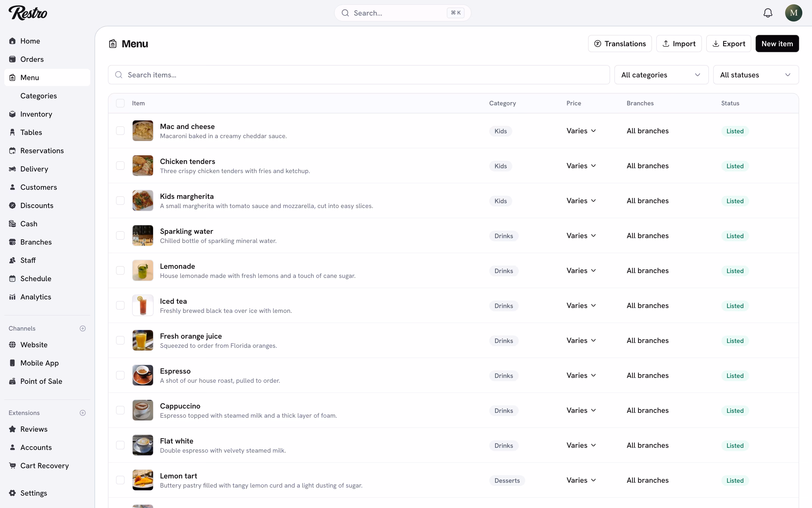Viewport: 812px width, 508px height.
Task: Click the Analytics chart icon
Action: click(x=12, y=297)
